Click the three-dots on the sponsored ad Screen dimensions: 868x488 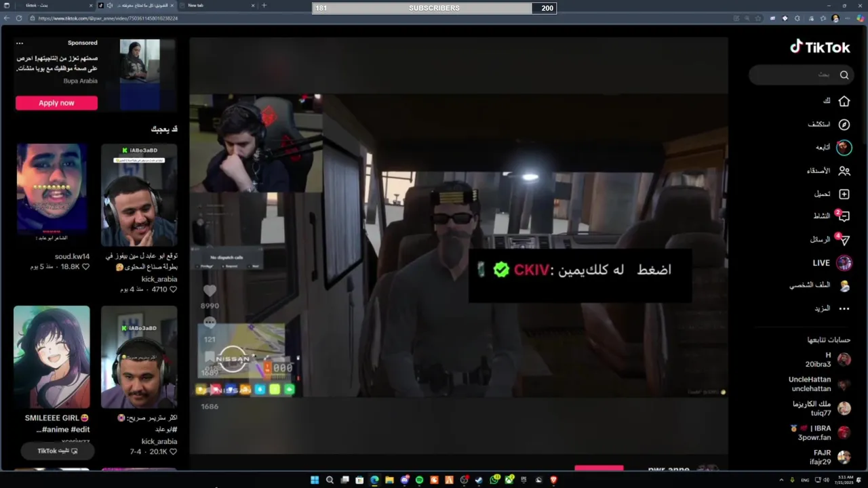tap(20, 43)
